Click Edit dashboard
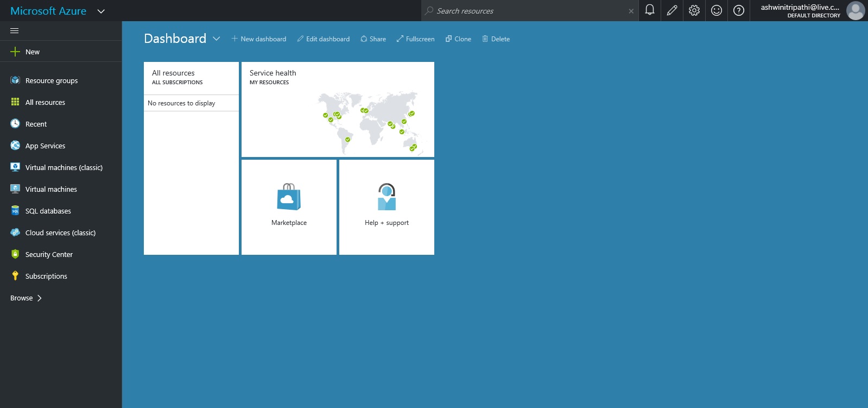868x408 pixels. tap(324, 39)
